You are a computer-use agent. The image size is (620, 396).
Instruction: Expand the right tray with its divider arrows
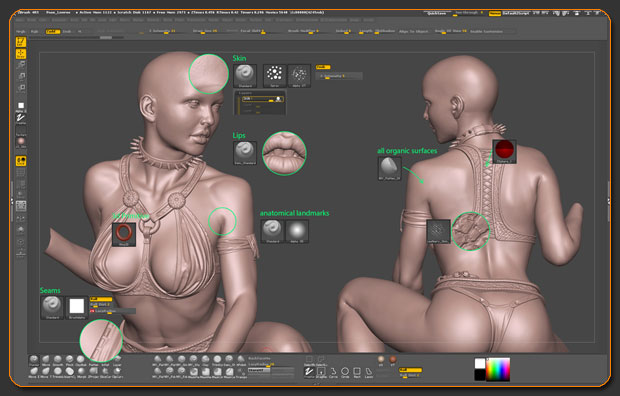pyautogui.click(x=609, y=202)
